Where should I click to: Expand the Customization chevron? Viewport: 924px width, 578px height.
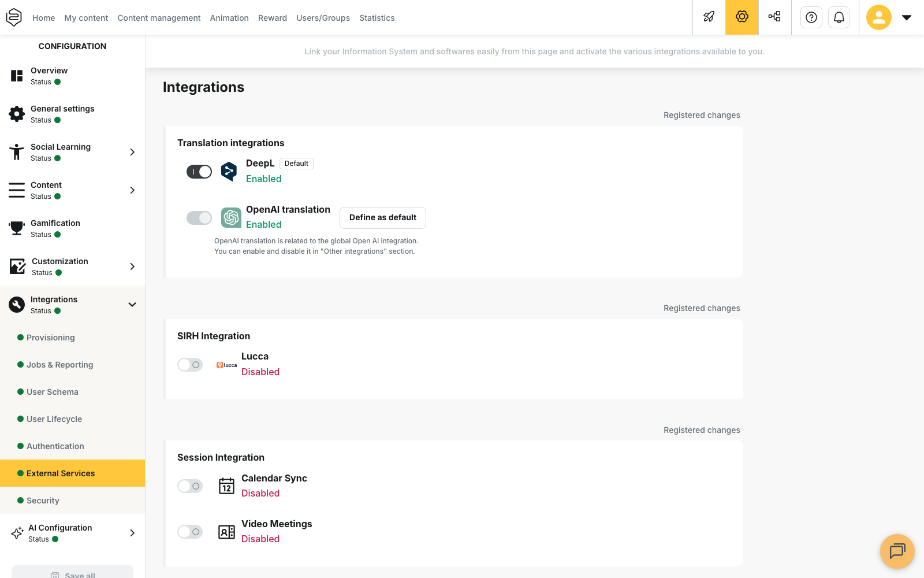pos(132,266)
